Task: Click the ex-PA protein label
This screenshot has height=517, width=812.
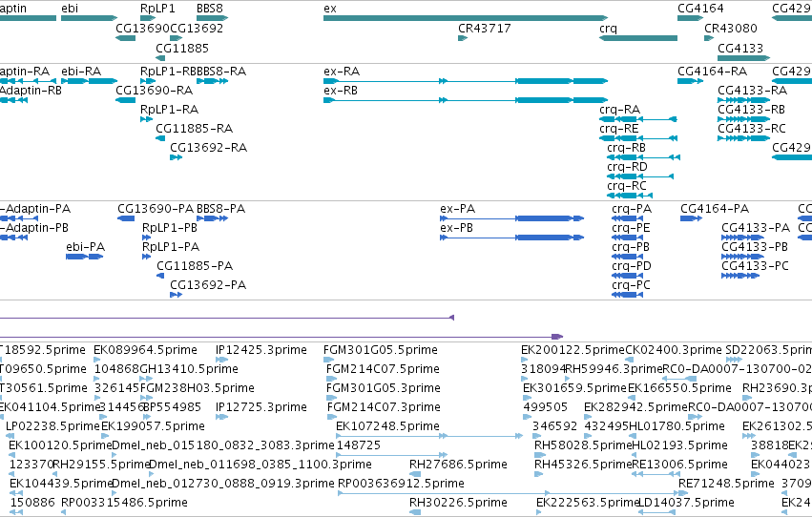Action: point(457,209)
